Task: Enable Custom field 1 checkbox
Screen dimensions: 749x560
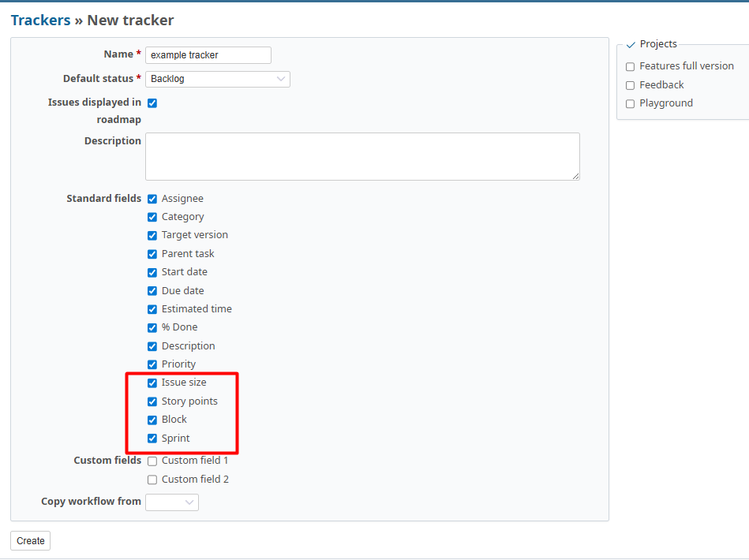Action: click(x=152, y=461)
